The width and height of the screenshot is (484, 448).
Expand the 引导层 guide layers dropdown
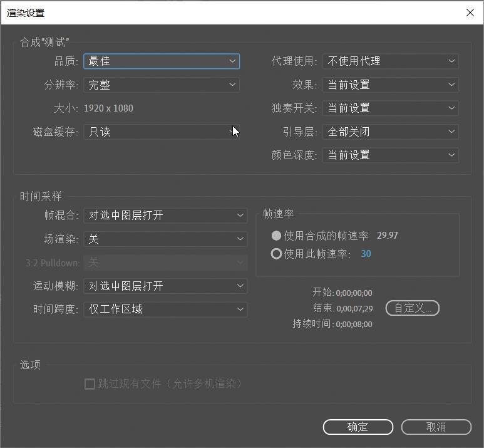(391, 132)
